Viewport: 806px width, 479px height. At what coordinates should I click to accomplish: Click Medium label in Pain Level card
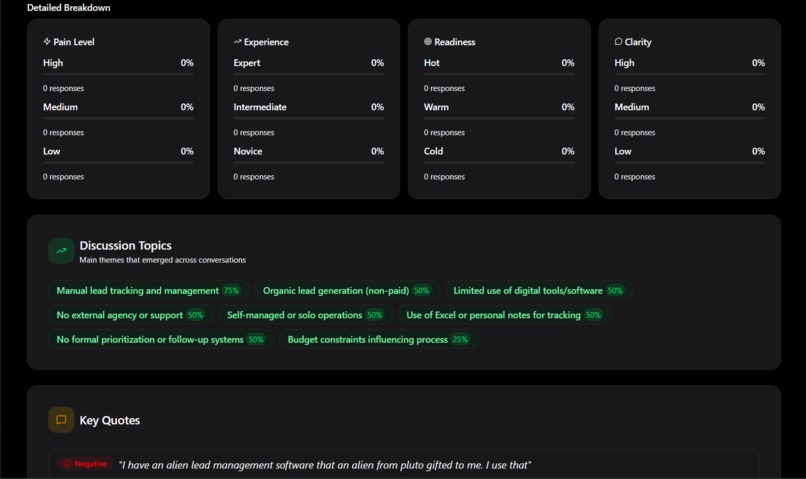pos(60,107)
